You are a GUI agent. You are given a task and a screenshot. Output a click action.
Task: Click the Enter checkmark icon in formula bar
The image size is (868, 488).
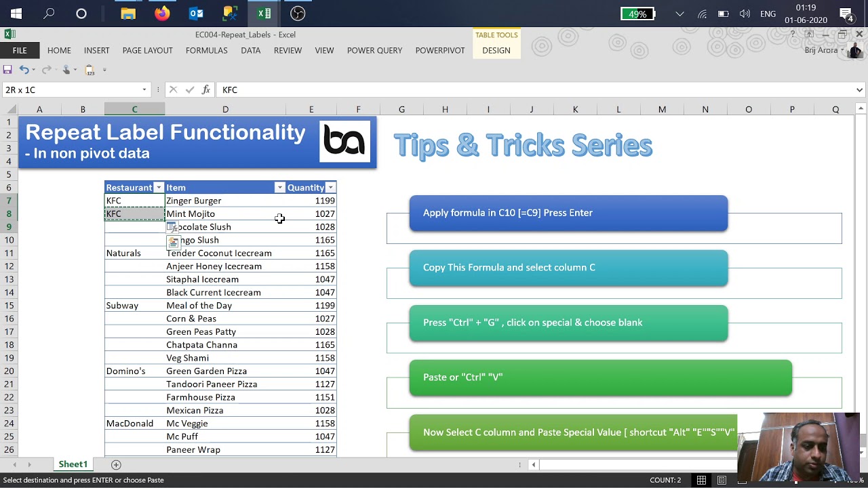click(x=190, y=89)
